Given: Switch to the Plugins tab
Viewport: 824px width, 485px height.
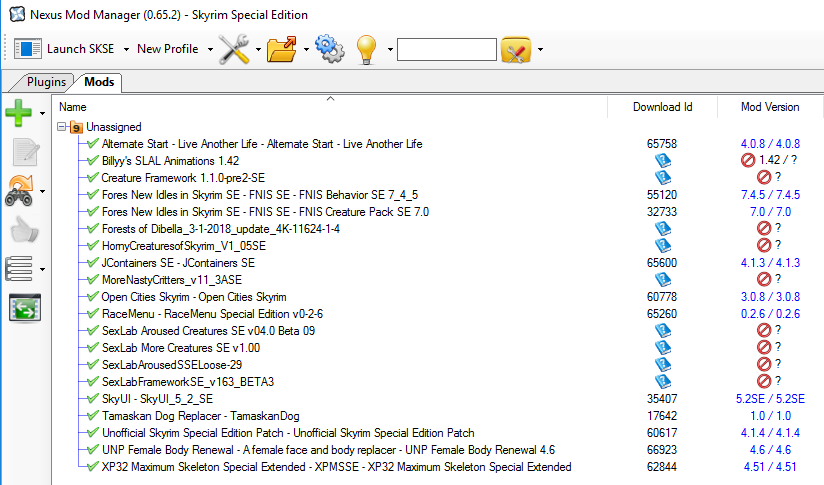Looking at the screenshot, I should click(46, 82).
